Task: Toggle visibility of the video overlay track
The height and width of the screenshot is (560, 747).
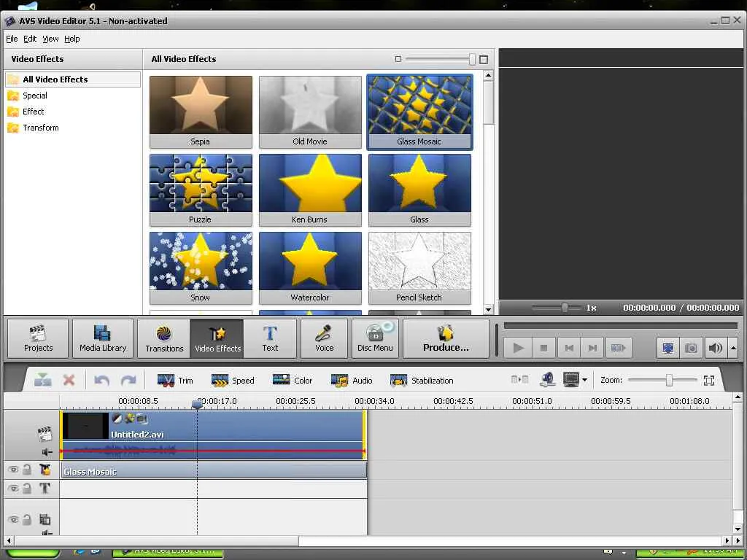Action: pos(13,519)
